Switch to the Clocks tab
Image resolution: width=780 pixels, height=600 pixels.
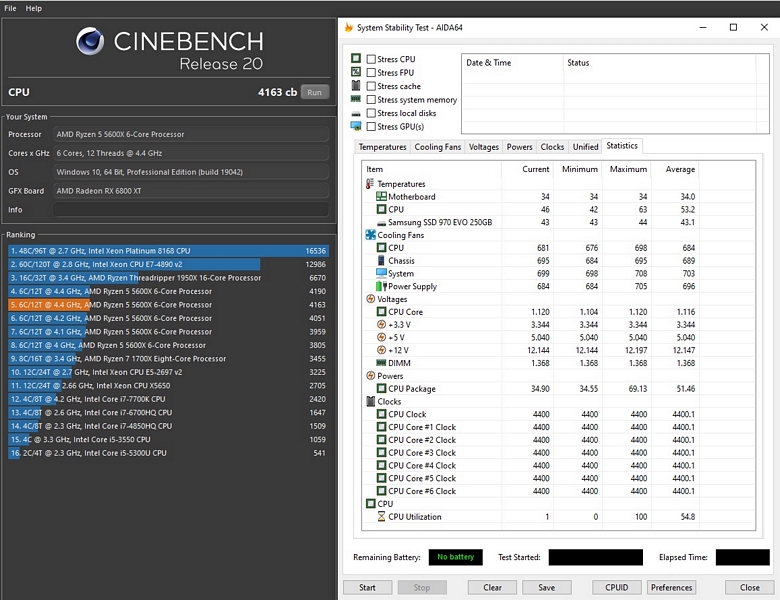[552, 147]
